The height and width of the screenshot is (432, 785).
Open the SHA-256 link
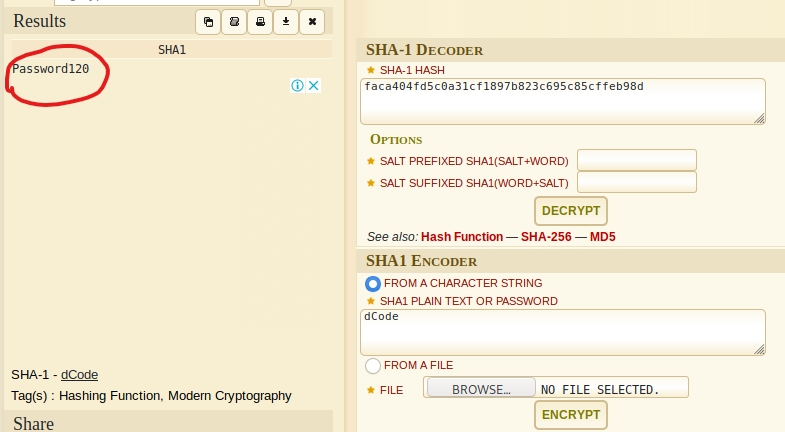(x=545, y=237)
